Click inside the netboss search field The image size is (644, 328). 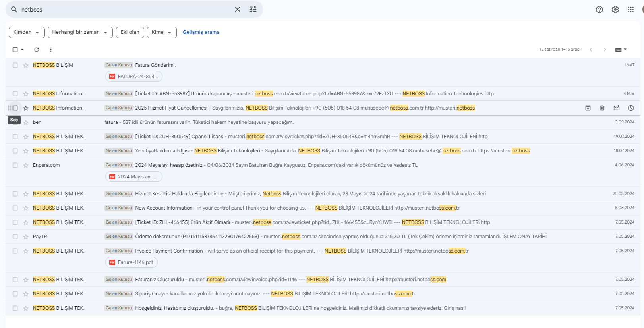[125, 9]
